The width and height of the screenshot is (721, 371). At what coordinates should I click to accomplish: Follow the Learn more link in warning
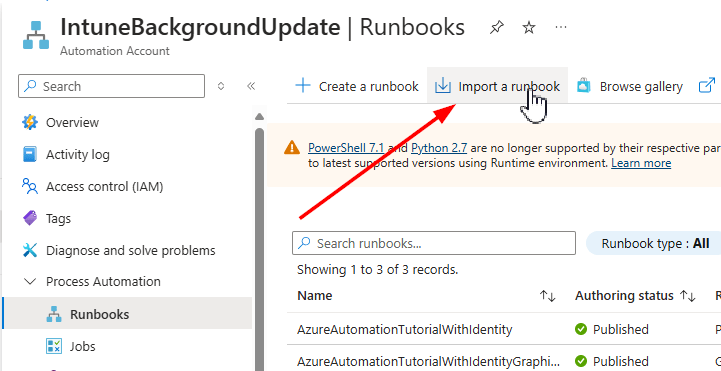(641, 163)
